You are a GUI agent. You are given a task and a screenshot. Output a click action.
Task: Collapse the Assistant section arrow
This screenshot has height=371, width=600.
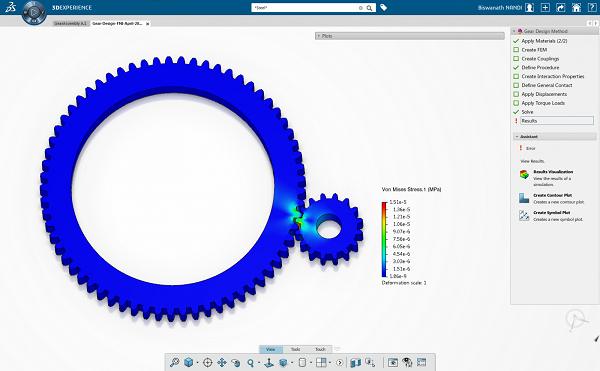click(517, 137)
